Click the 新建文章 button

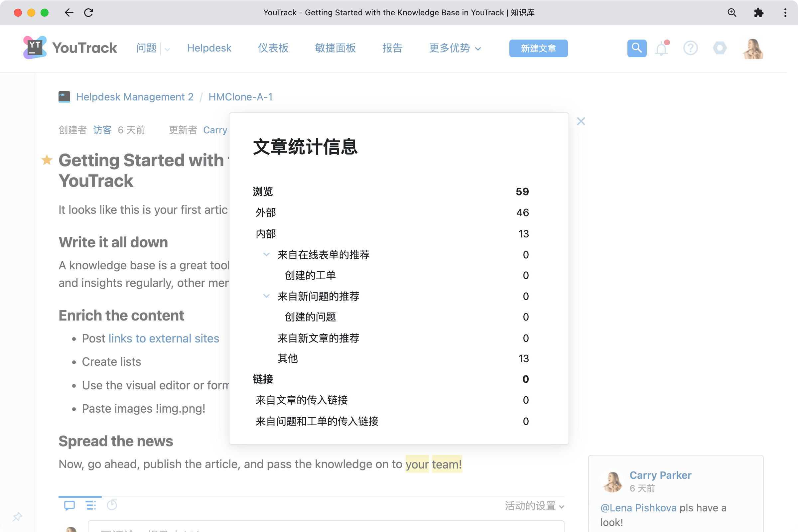538,48
